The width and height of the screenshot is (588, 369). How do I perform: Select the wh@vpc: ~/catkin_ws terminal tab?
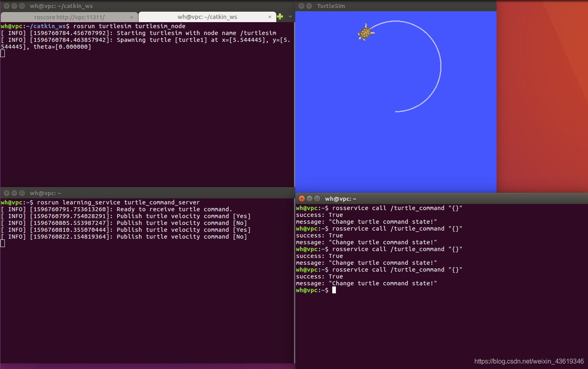[x=207, y=17]
